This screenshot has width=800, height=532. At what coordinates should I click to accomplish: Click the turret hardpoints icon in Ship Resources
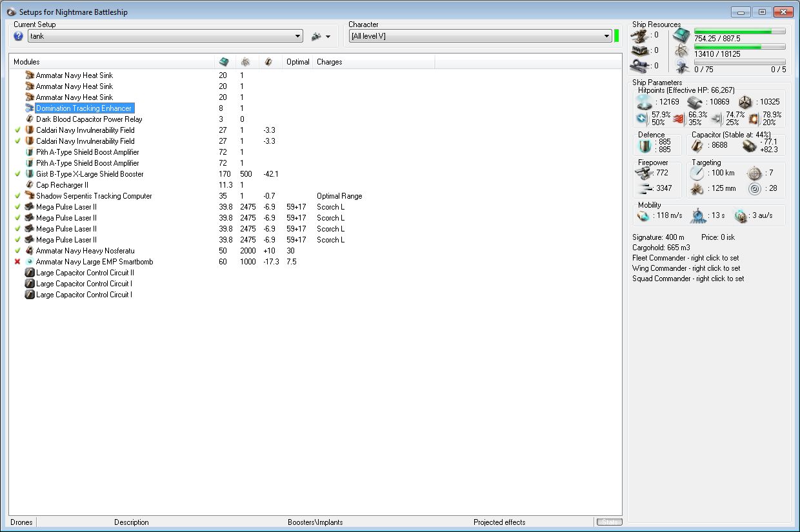[x=641, y=35]
